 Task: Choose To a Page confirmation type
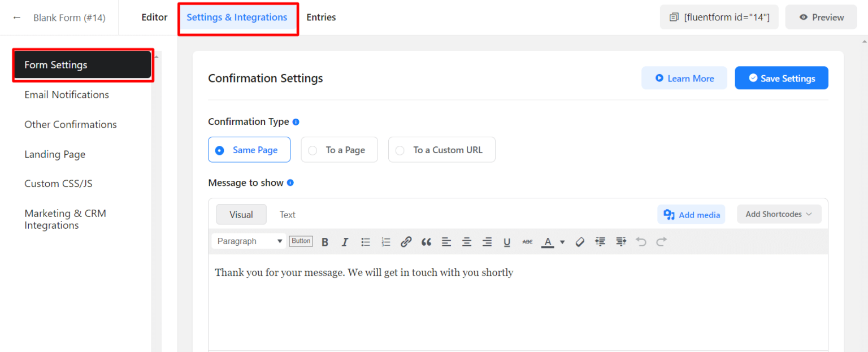pyautogui.click(x=339, y=149)
